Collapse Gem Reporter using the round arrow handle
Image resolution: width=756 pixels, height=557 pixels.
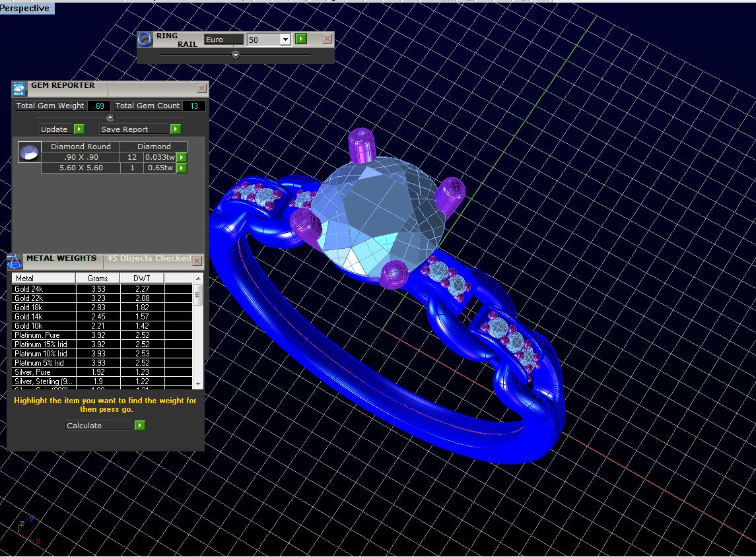110,117
